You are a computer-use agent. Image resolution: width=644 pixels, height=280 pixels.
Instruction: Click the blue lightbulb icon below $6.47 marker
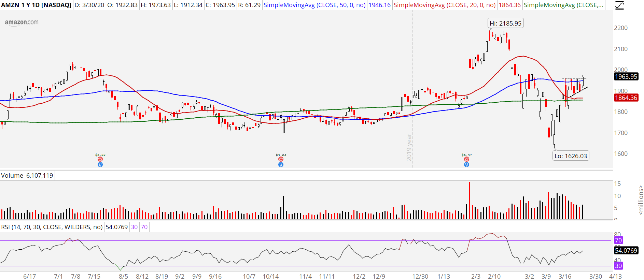pyautogui.click(x=466, y=165)
